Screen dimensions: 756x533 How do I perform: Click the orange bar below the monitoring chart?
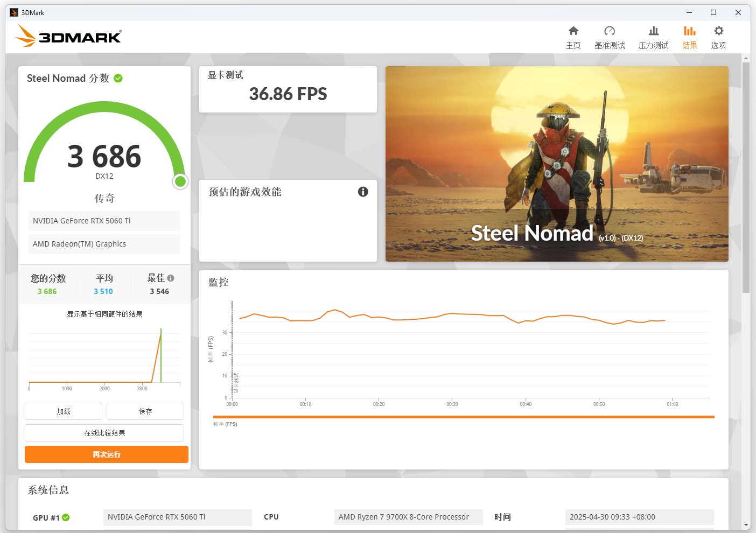[464, 417]
